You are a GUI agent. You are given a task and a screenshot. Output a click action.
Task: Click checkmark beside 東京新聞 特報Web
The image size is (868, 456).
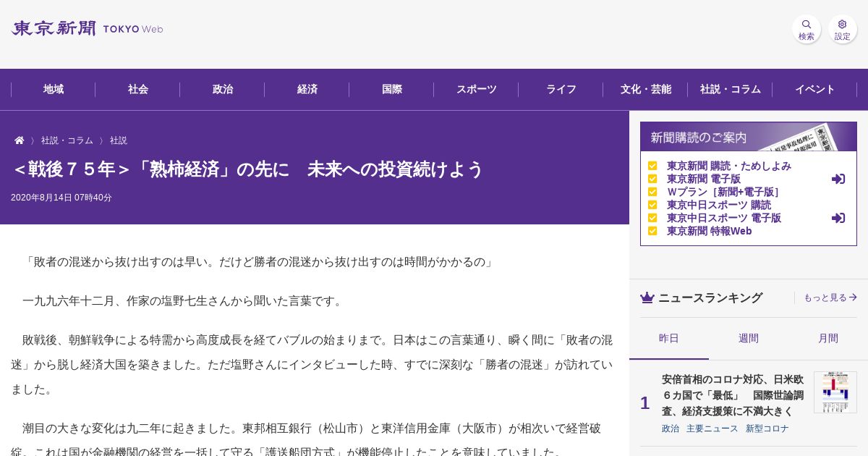[652, 231]
